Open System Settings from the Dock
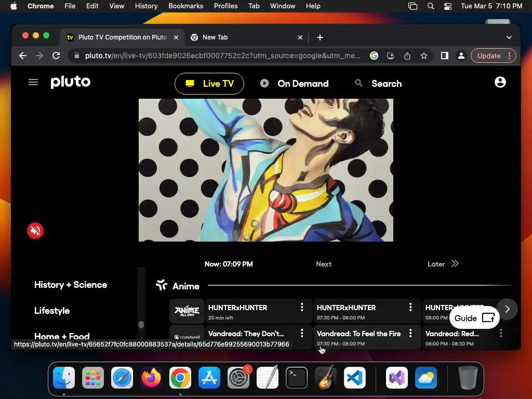Viewport: 532px width, 399px height. 238,377
